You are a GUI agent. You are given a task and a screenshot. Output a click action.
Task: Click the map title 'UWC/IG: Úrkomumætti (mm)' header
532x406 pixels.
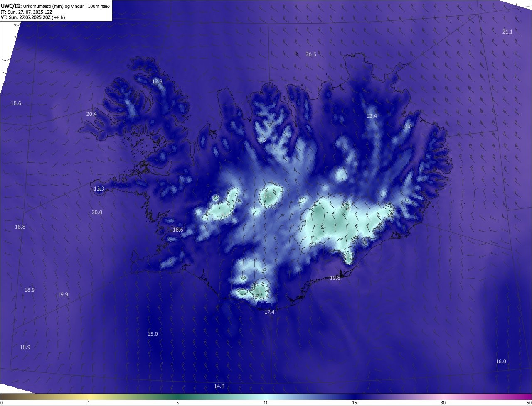55,6
